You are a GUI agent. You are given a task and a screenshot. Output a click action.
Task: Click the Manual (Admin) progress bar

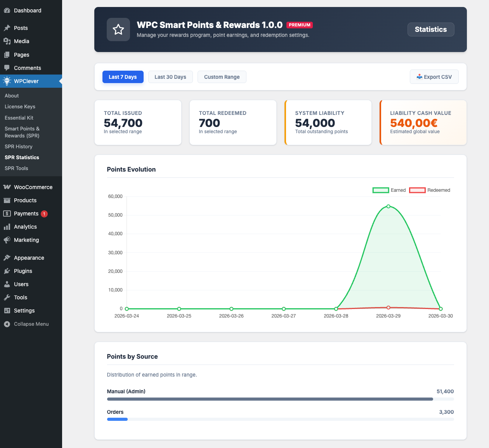pyautogui.click(x=270, y=399)
